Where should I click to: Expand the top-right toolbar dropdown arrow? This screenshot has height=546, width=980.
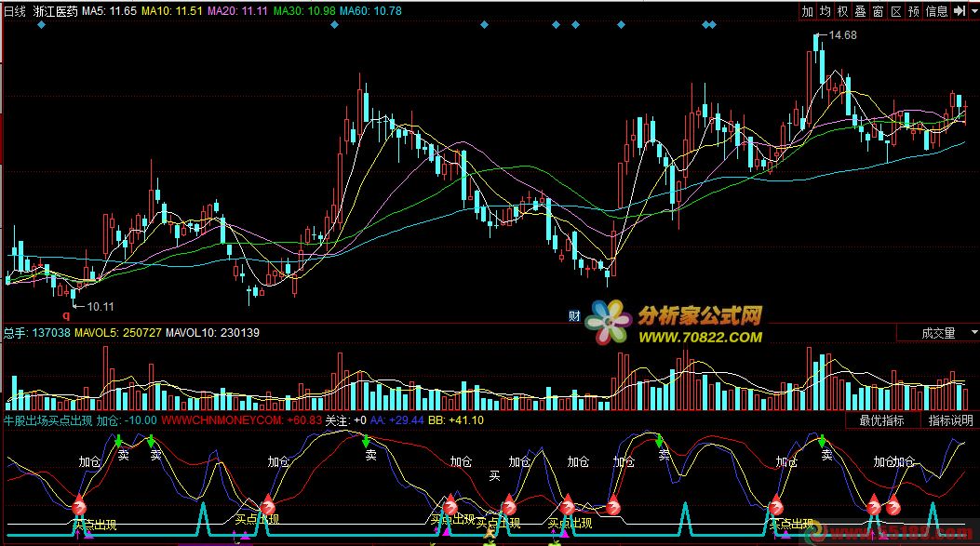coord(972,11)
